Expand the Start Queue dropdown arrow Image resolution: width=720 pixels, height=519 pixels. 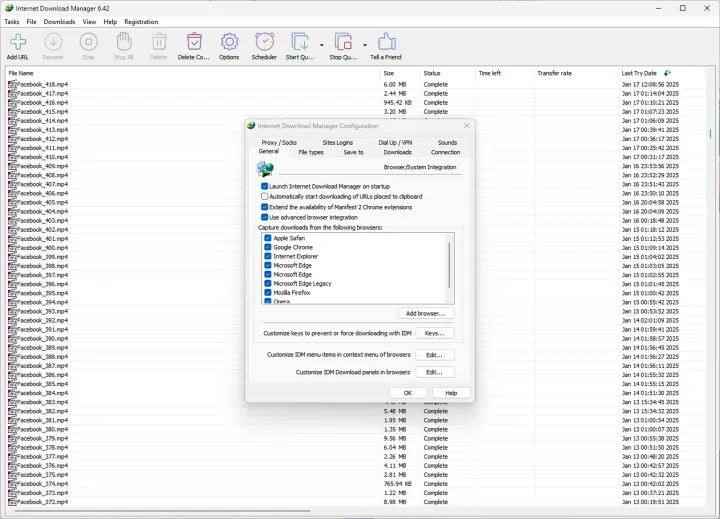pos(321,45)
